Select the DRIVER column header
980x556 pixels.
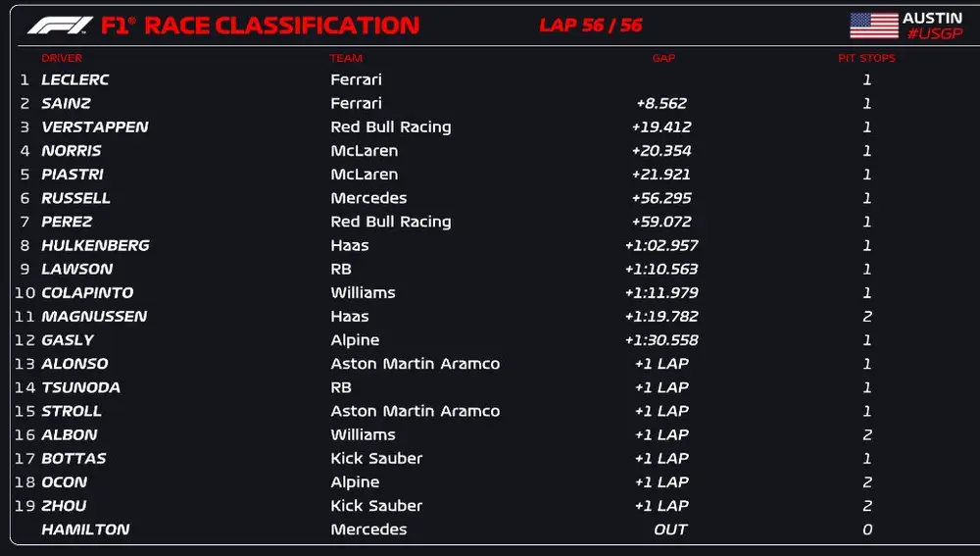62,58
